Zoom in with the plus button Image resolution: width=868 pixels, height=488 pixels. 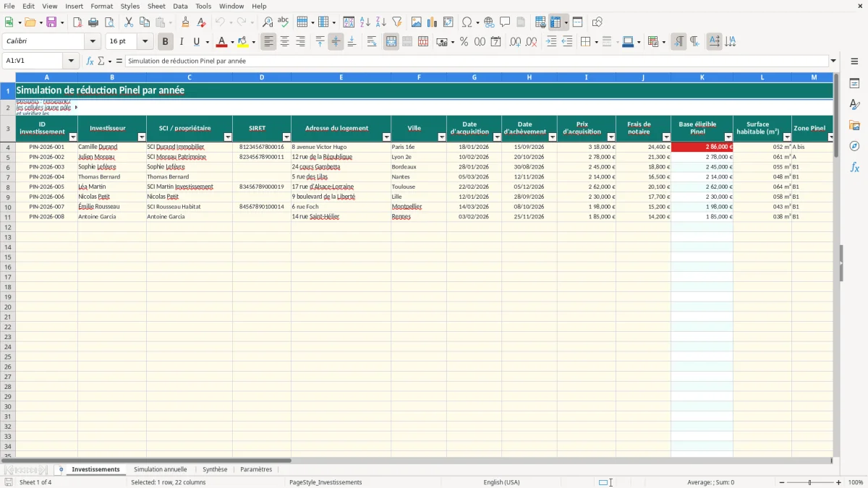click(x=839, y=482)
